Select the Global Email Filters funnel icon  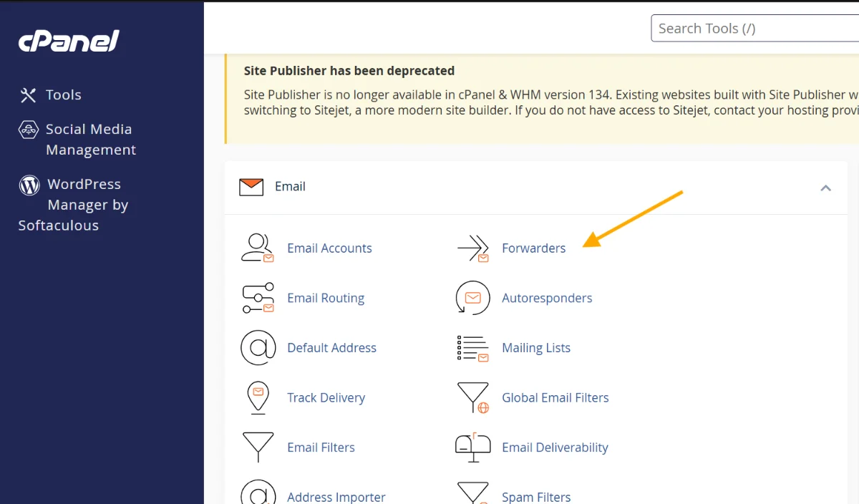tap(472, 398)
